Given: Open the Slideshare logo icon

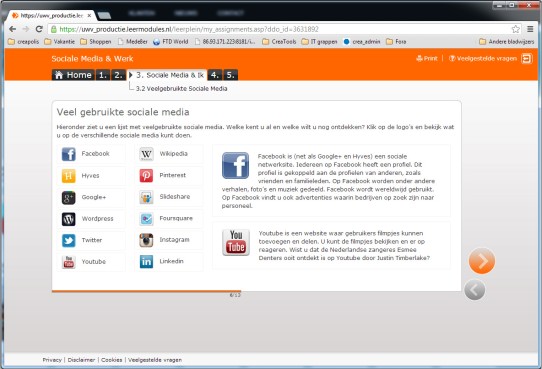Looking at the screenshot, I should tap(146, 197).
